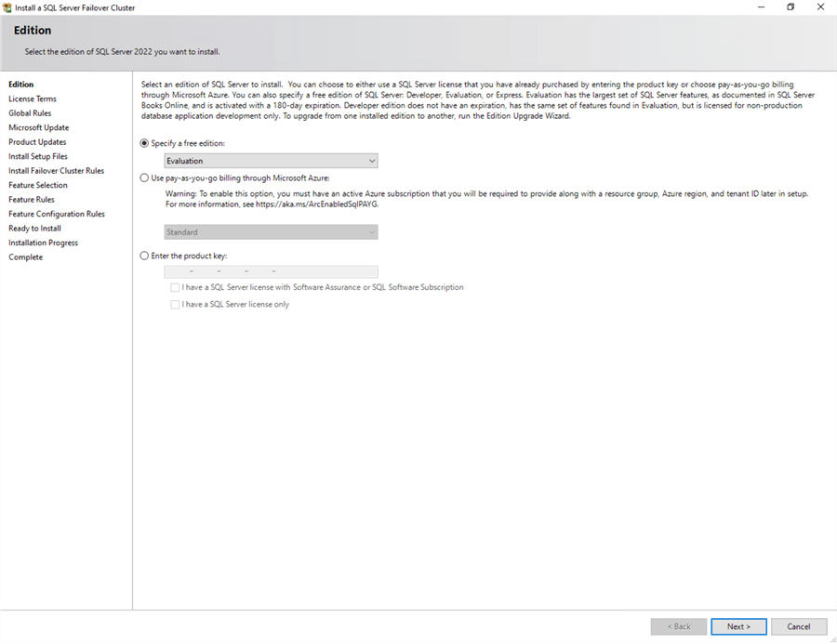Click Feature Configuration Rules step

[57, 214]
